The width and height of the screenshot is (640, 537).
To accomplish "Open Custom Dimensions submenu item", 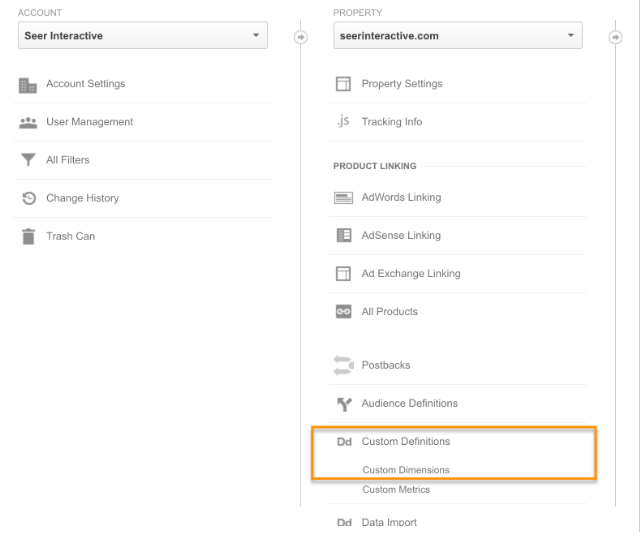I will tap(405, 470).
